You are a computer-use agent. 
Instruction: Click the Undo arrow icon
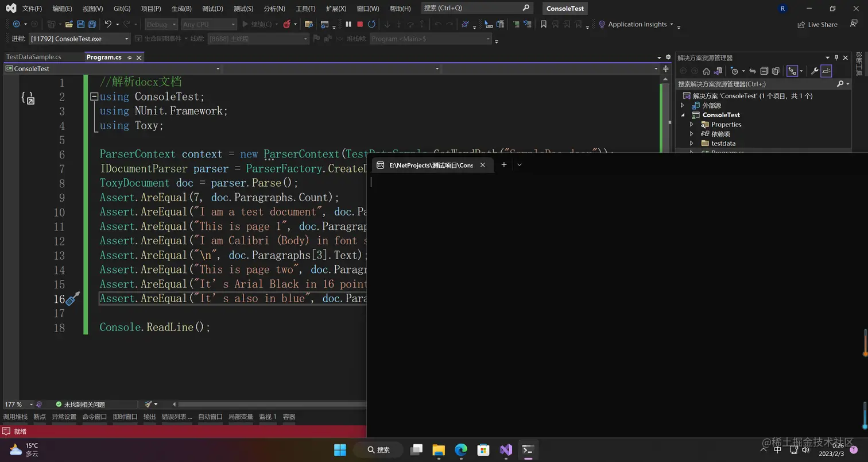(x=108, y=24)
